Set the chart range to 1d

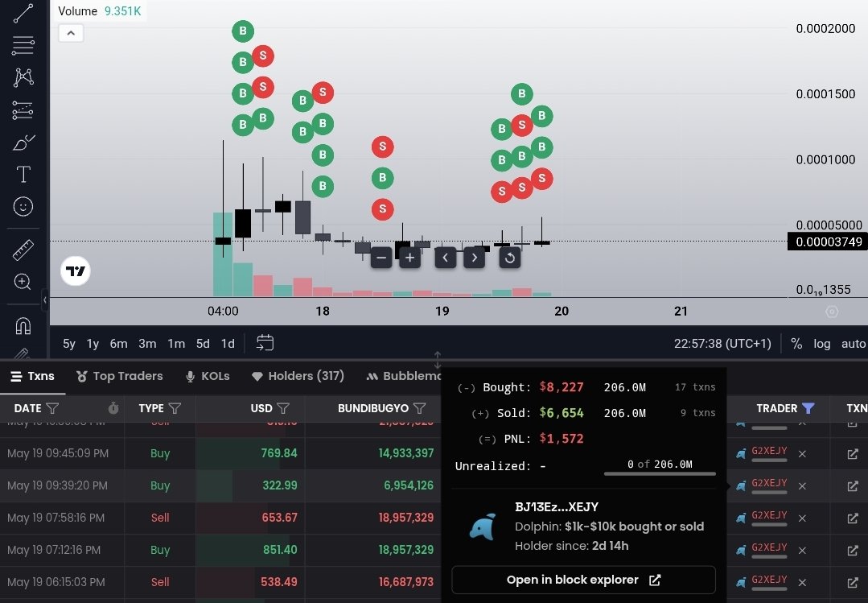click(228, 344)
